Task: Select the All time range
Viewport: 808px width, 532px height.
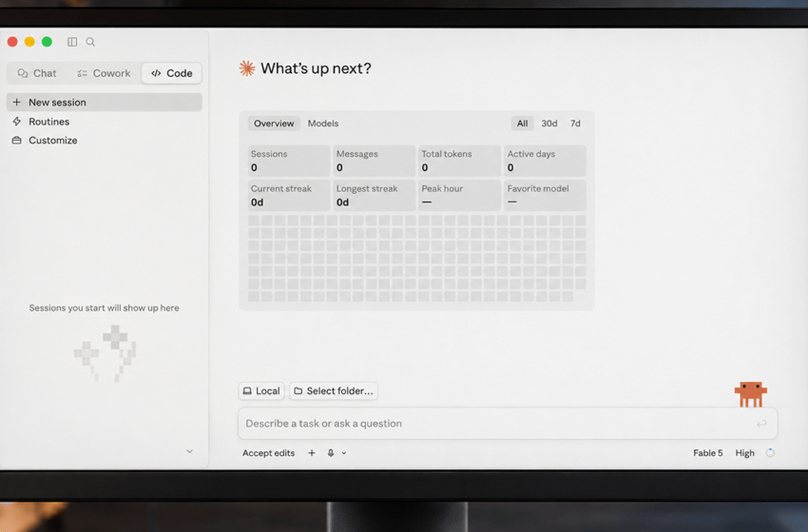Action: point(522,123)
